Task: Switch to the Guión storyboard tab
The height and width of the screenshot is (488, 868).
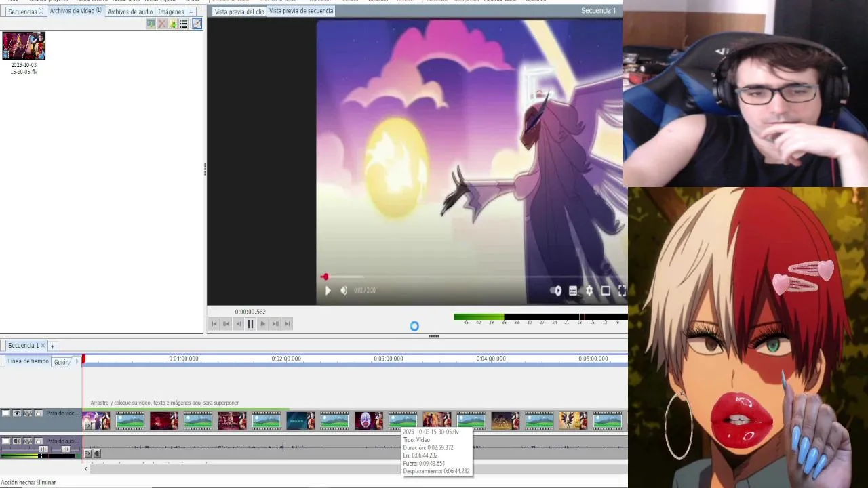Action: [62, 362]
